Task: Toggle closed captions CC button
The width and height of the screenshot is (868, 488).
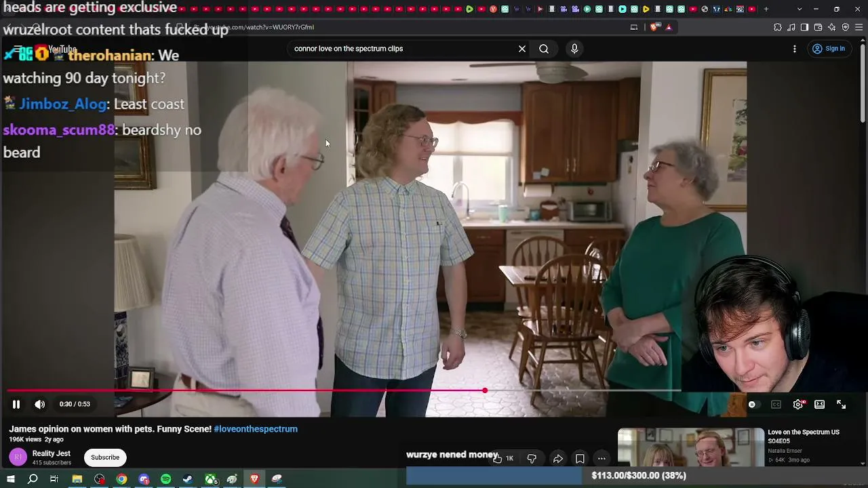Action: (x=776, y=404)
